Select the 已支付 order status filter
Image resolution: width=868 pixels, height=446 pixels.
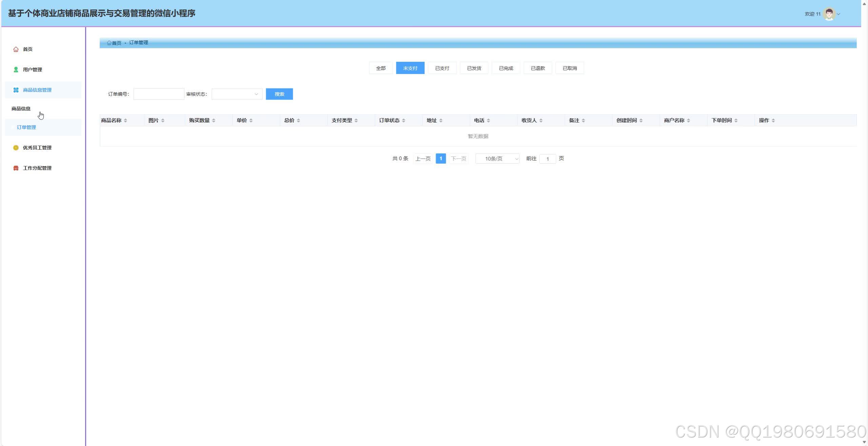click(x=442, y=68)
